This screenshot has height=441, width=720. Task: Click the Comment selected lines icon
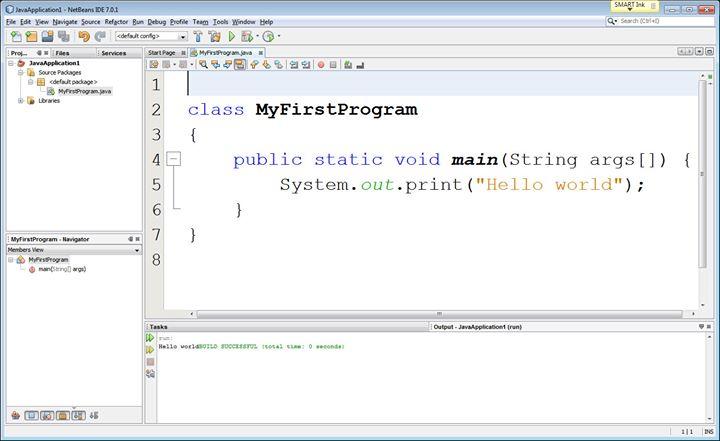pyautogui.click(x=348, y=65)
